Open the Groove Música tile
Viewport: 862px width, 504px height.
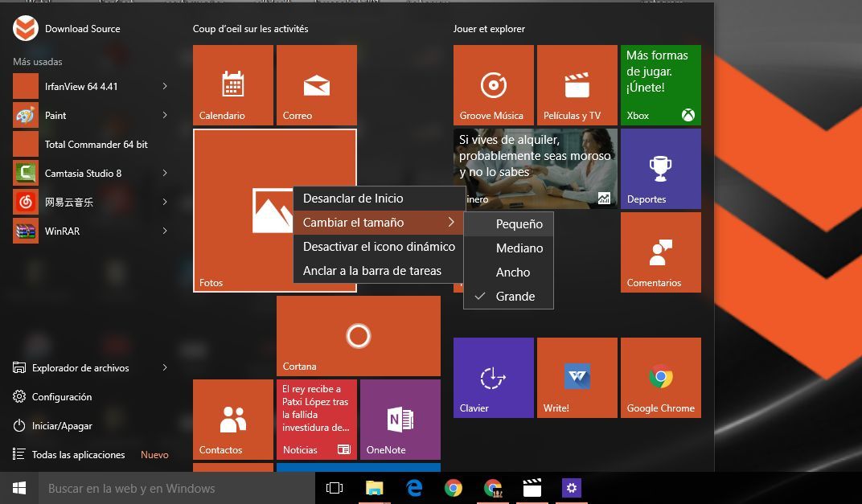(494, 85)
